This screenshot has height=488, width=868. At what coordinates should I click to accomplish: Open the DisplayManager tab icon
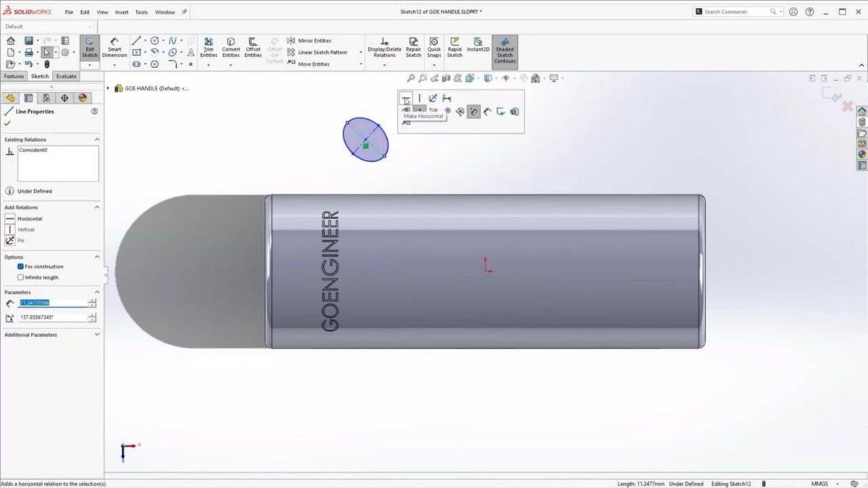[82, 98]
